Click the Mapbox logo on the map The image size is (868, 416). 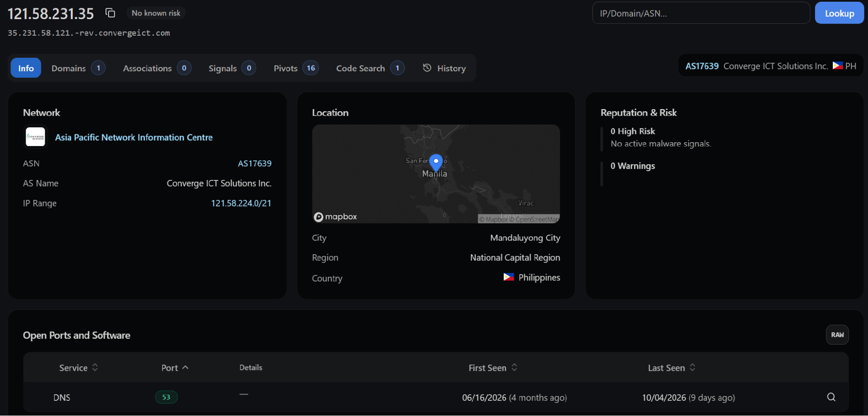(x=336, y=216)
